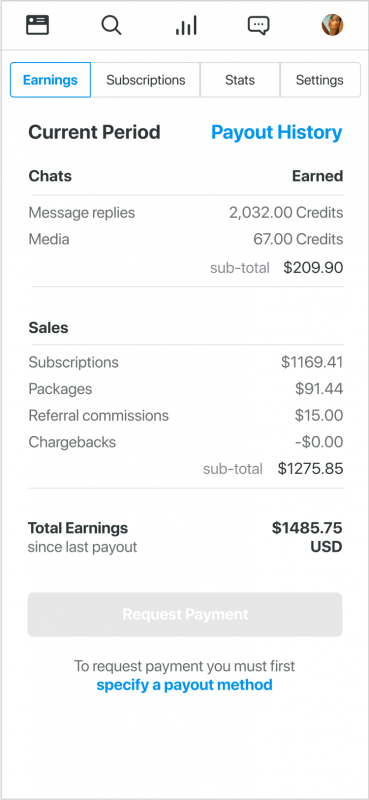The height and width of the screenshot is (800, 369).
Task: Open the Payout History link
Action: (277, 132)
